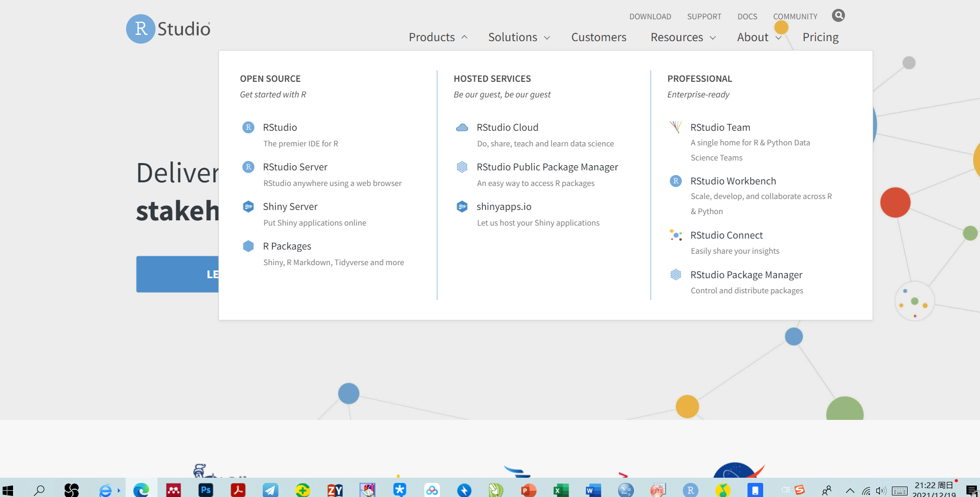Open the About menu item
Image resolution: width=980 pixels, height=497 pixels.
pyautogui.click(x=753, y=37)
